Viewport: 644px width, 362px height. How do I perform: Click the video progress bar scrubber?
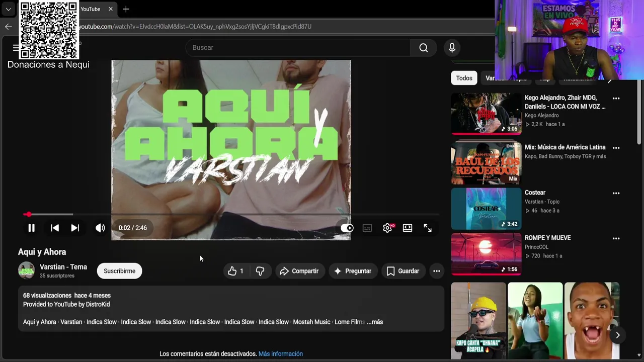pyautogui.click(x=29, y=215)
